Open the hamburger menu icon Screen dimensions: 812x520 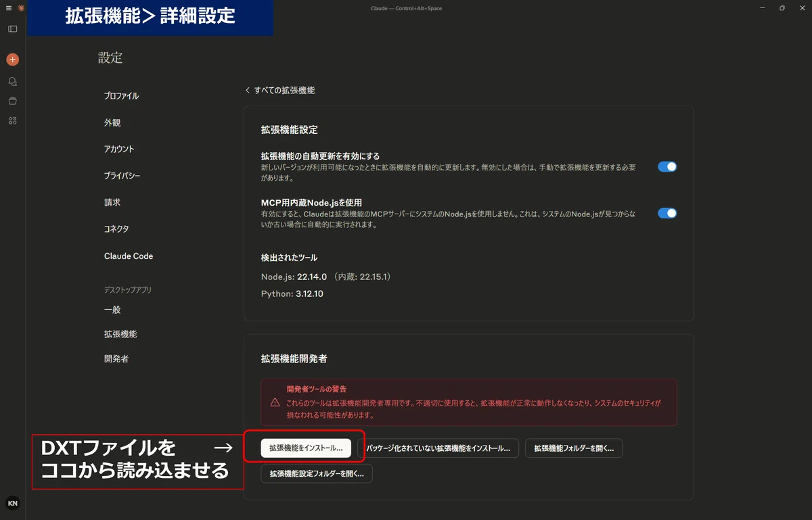coord(9,8)
